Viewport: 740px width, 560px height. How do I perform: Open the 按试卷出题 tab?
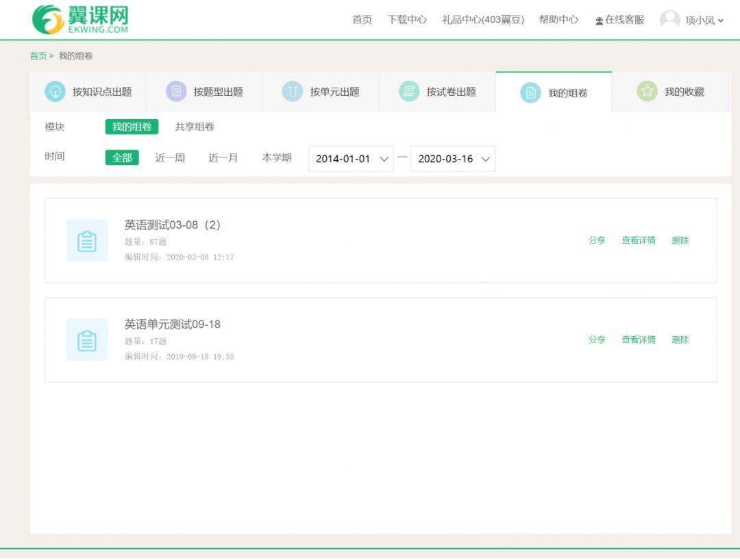click(437, 92)
